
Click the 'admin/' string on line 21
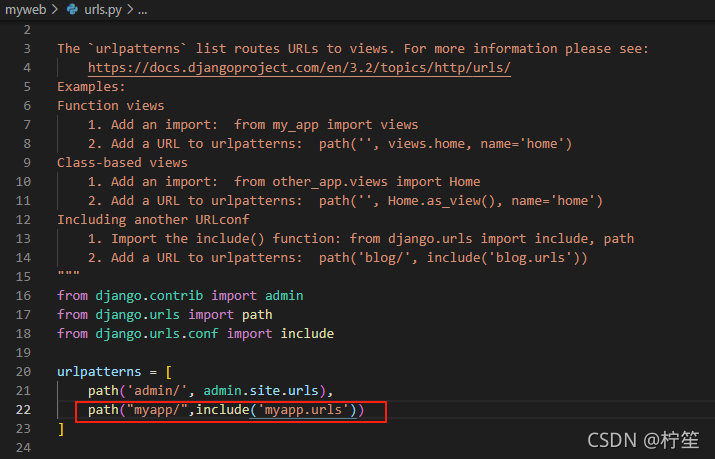click(157, 391)
